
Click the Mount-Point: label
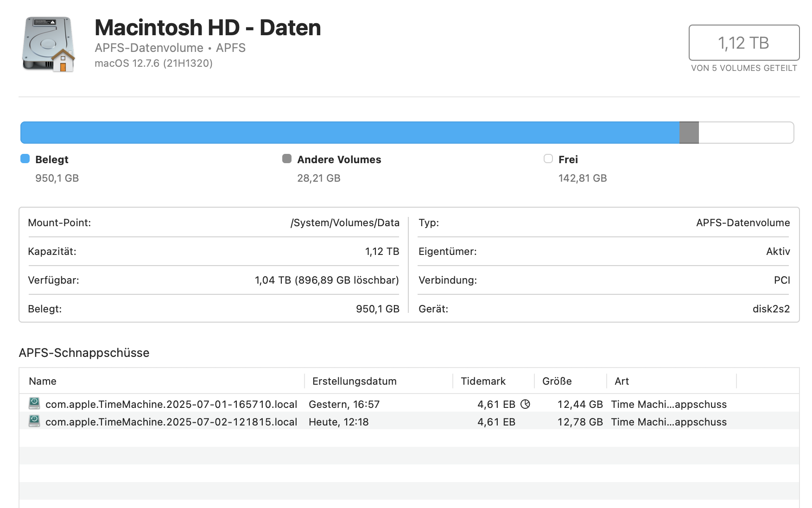pos(59,222)
